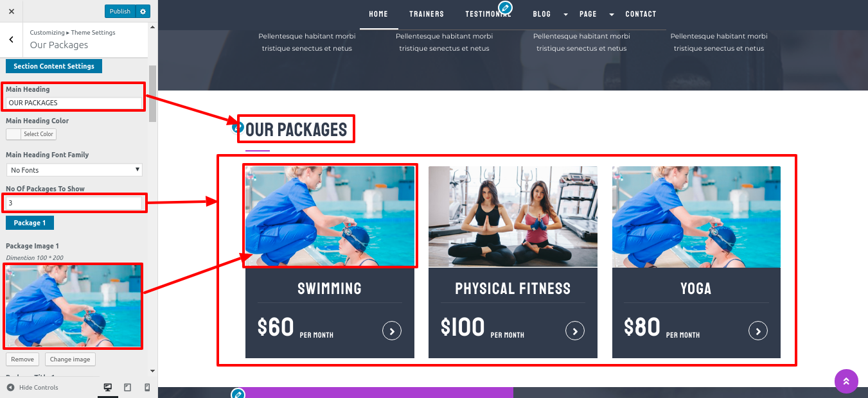
Task: Click the Physical Fitness arrow circle icon
Action: pyautogui.click(x=575, y=331)
